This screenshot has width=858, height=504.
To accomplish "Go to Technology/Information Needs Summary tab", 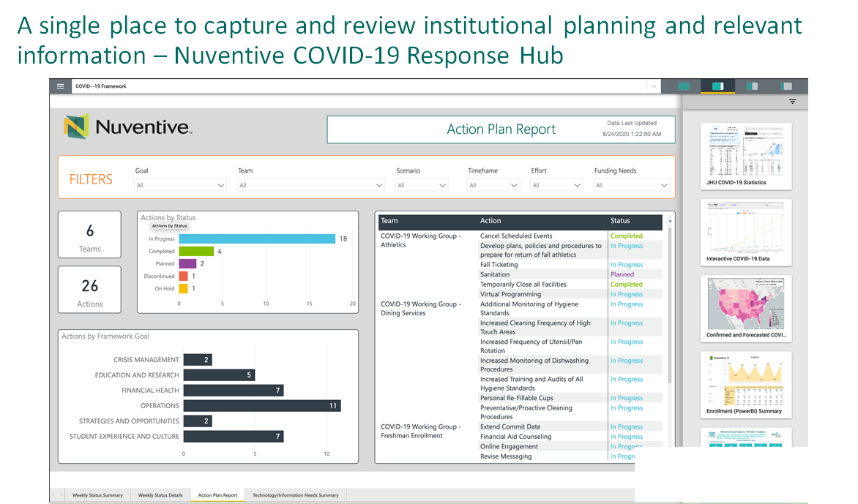I will (296, 495).
